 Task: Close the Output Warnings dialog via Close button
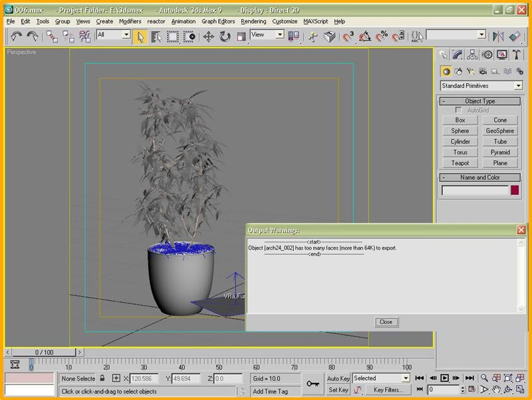[x=386, y=322]
